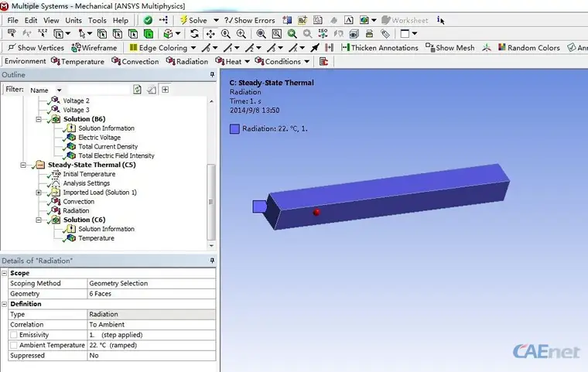This screenshot has width=588, height=372.
Task: Click the refresh filter icon in Outline
Action: click(x=137, y=90)
